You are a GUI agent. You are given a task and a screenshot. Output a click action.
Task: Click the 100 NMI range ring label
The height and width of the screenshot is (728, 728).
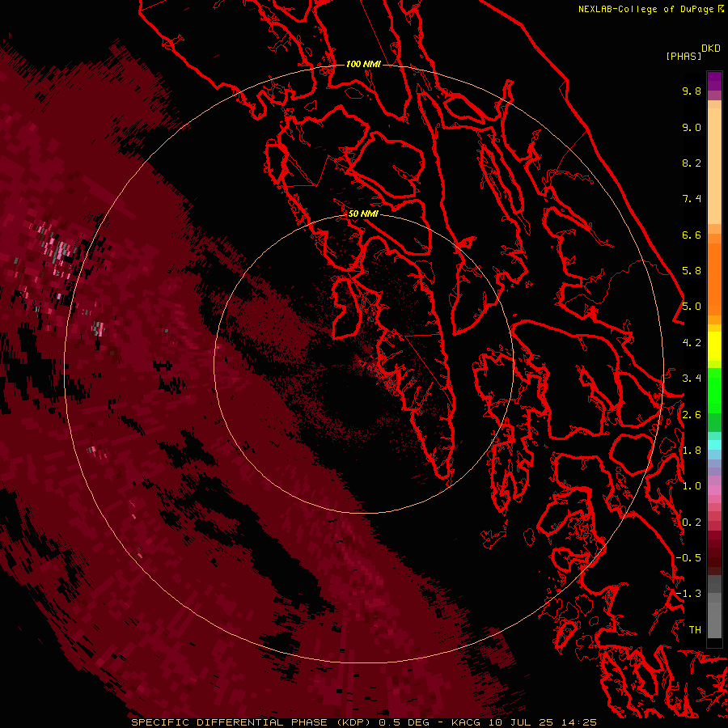363,64
